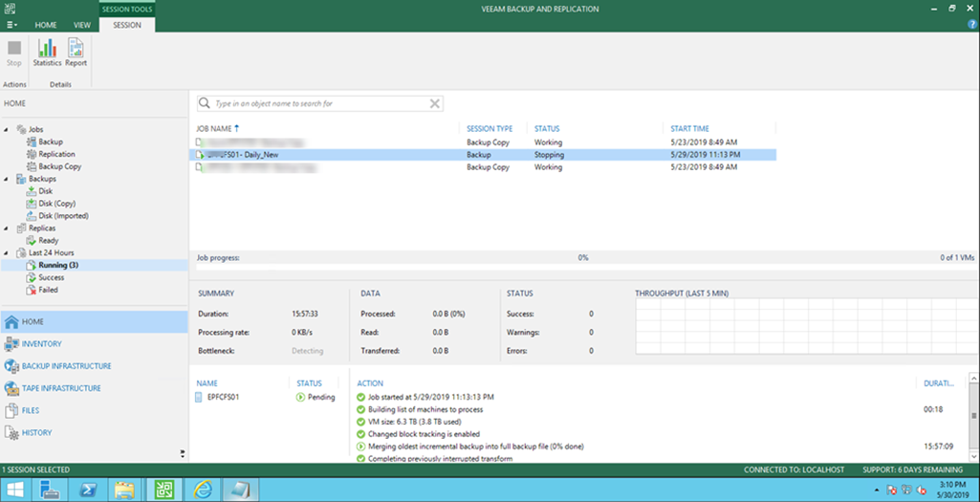Click the ACTION column header

click(370, 383)
